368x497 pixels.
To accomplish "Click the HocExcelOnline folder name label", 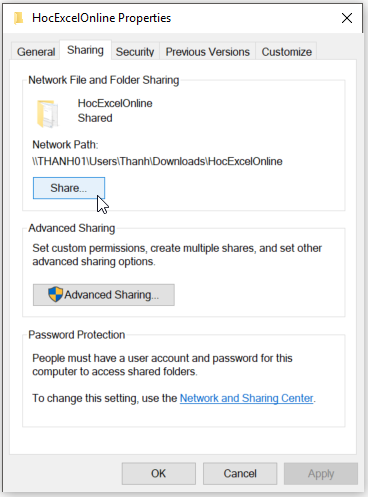I will (x=115, y=103).
